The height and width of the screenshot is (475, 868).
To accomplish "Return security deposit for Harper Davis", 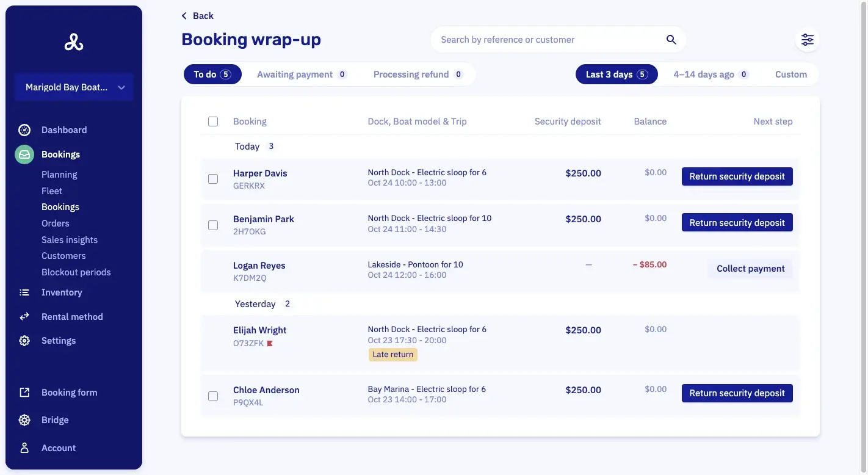I will point(737,176).
